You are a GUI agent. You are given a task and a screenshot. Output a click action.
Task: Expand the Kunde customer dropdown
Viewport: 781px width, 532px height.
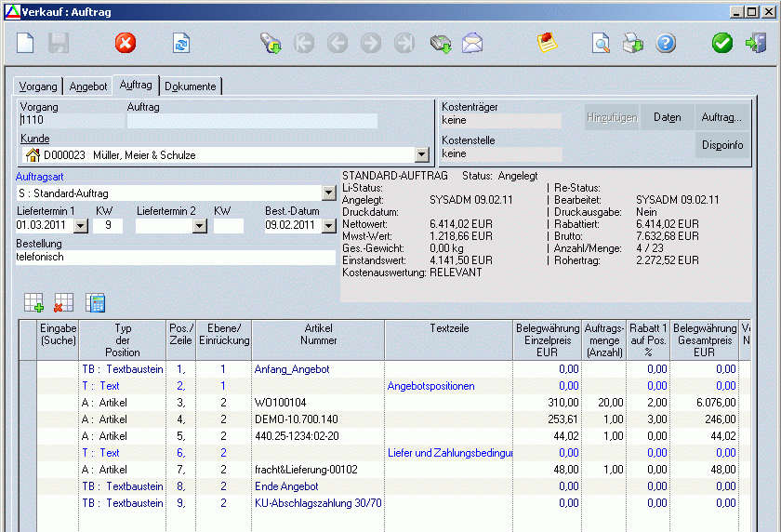pos(421,155)
